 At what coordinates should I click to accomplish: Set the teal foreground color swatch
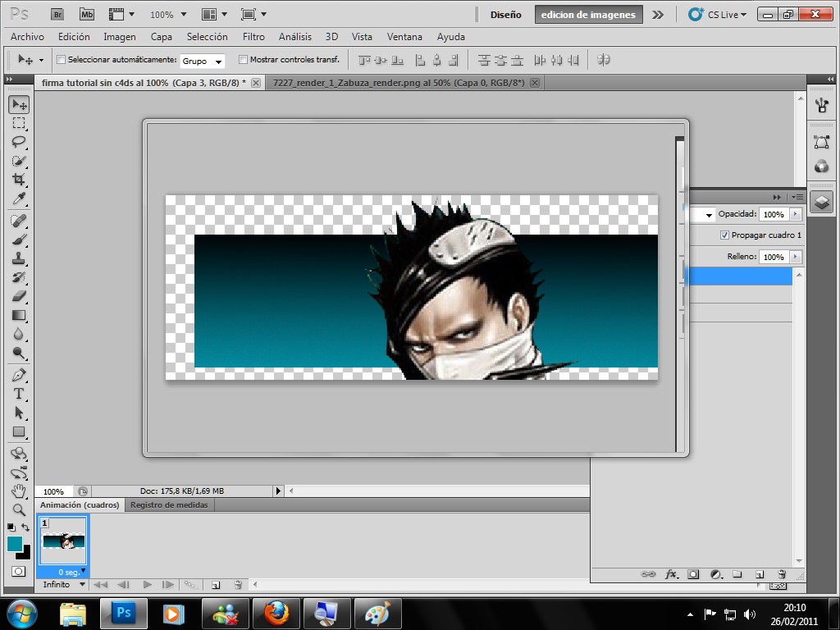click(x=14, y=543)
